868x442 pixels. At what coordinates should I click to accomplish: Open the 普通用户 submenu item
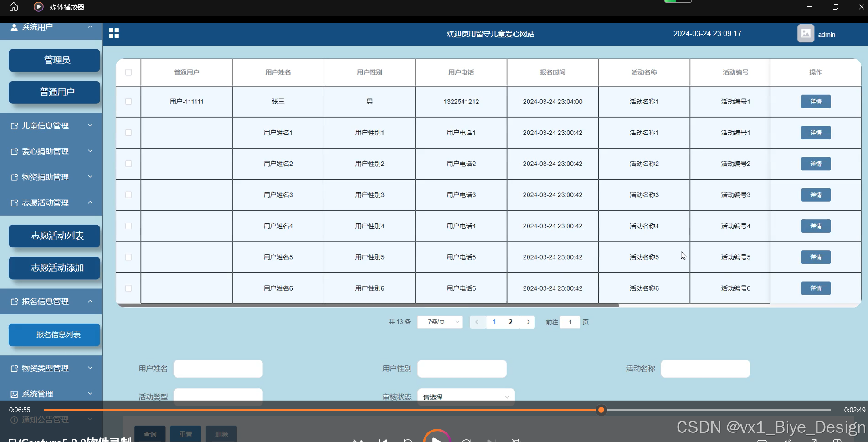pyautogui.click(x=55, y=92)
